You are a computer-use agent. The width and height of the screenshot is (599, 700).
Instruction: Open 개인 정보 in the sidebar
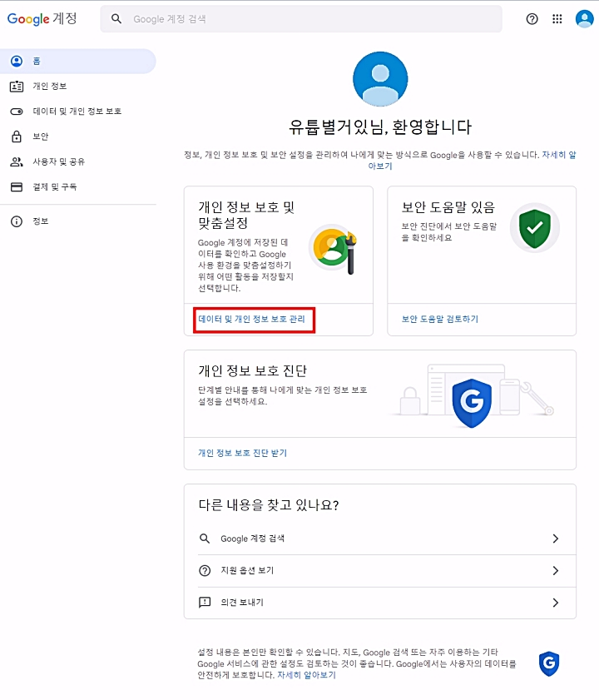click(78, 87)
